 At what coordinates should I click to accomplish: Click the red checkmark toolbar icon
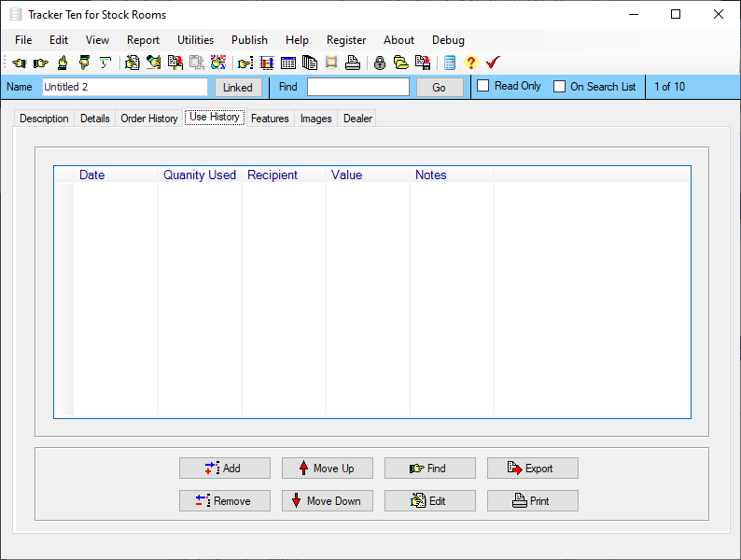point(493,63)
